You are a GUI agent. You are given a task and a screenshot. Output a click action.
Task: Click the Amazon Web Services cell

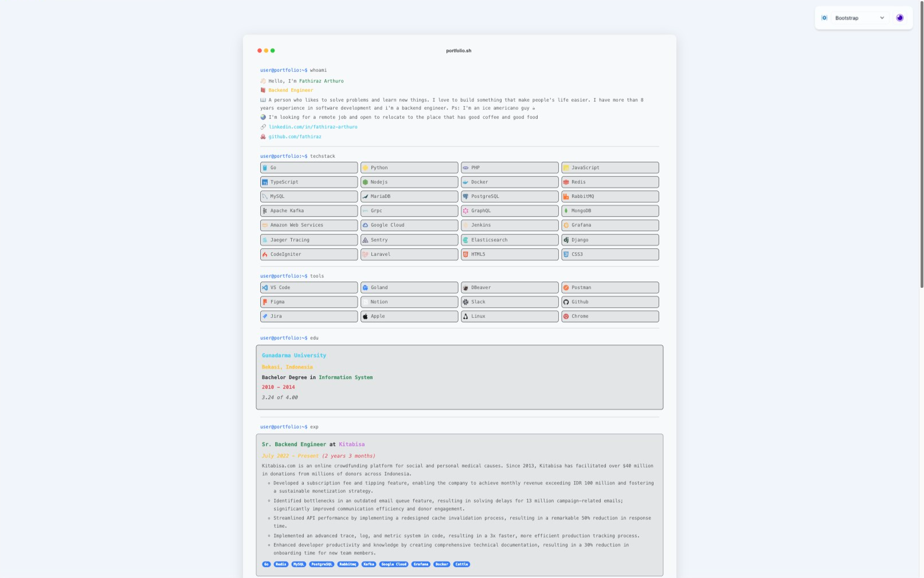[309, 225]
